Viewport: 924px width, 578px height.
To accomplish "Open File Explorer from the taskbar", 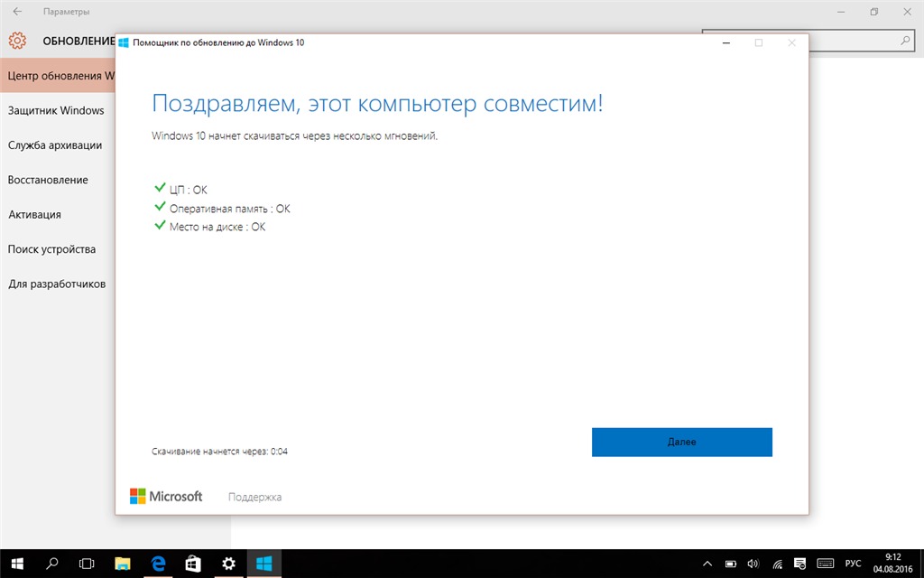I will coord(123,564).
